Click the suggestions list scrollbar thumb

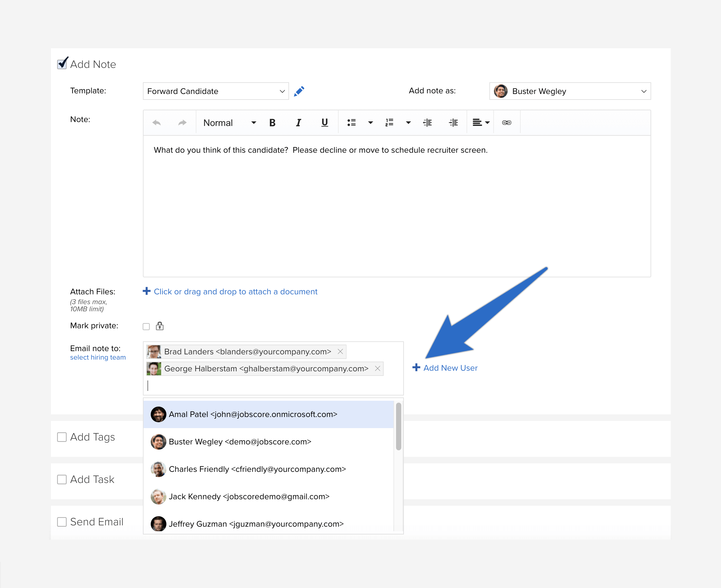(399, 426)
